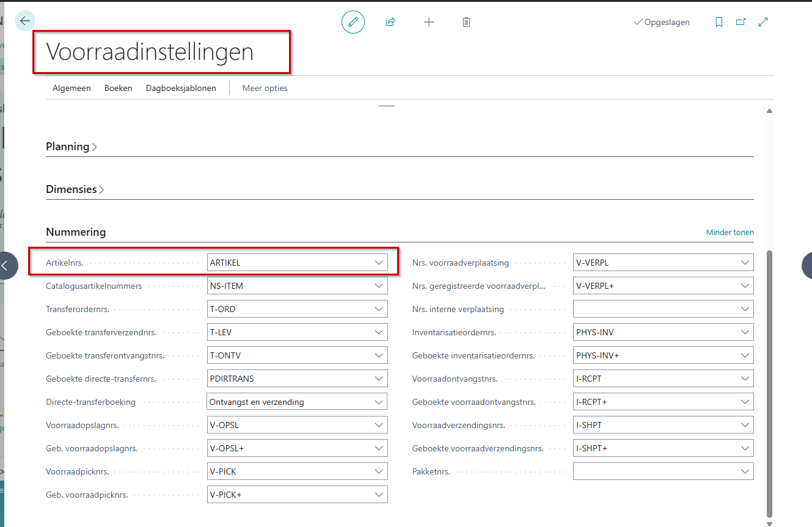Open the Dagboeksjablonen menu
812x527 pixels.
pyautogui.click(x=181, y=88)
